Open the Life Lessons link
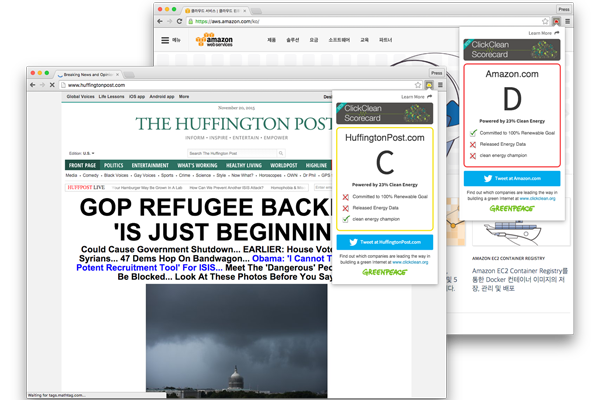The image size is (600, 400). pos(111,96)
